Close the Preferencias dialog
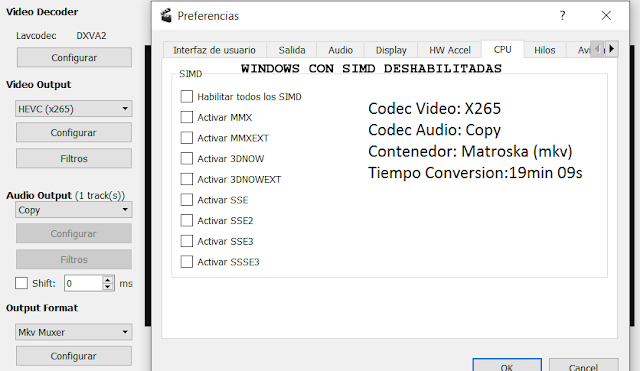Screen dimensions: 640x371 606,16
